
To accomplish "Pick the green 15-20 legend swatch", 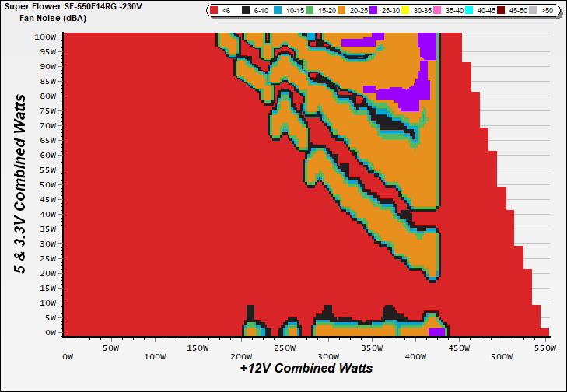I will click(311, 11).
